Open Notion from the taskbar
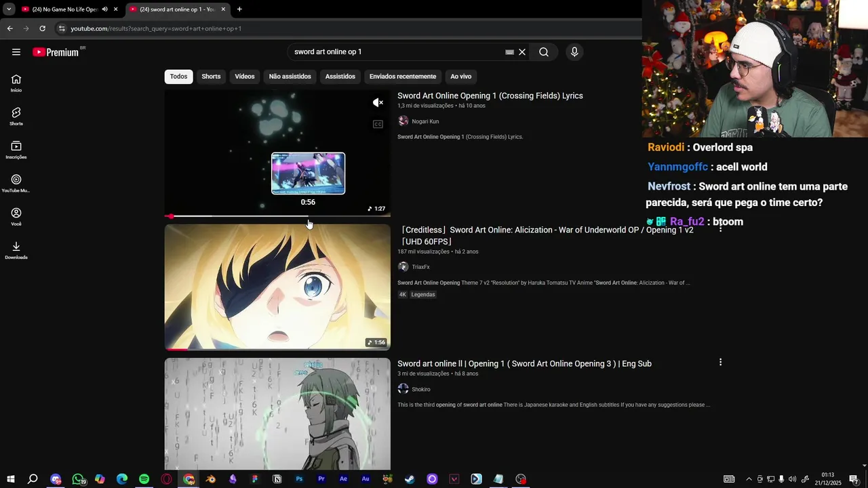 coord(277,479)
